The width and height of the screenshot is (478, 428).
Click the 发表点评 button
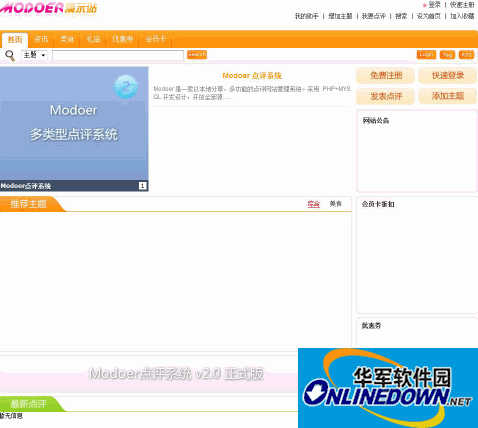pos(386,96)
